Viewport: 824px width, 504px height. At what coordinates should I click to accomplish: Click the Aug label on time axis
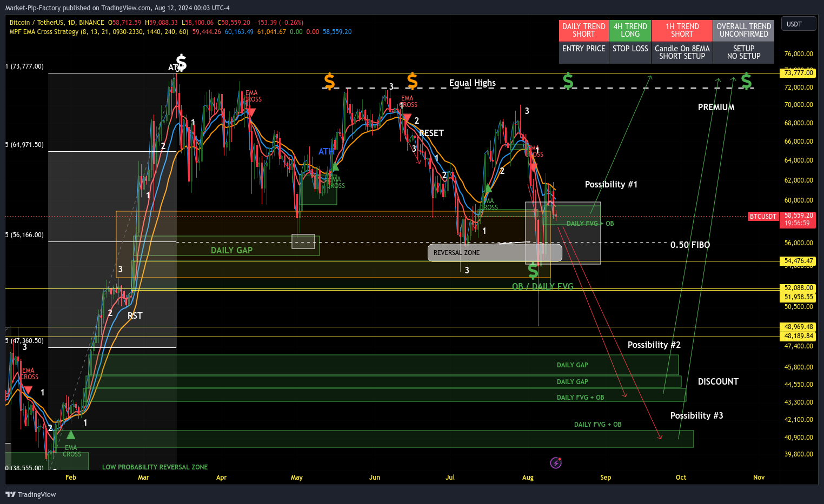(528, 478)
